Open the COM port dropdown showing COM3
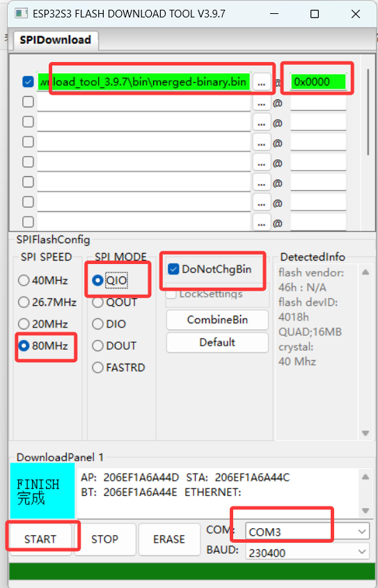The image size is (378, 588). (308, 532)
